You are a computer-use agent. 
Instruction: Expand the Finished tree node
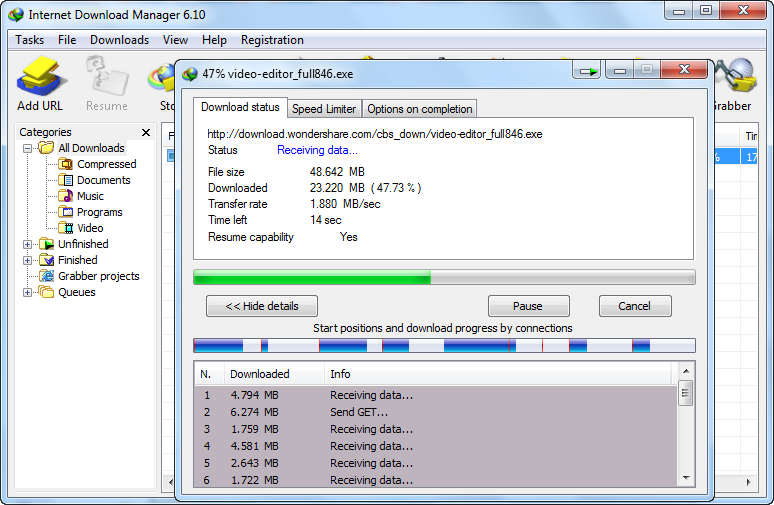tap(28, 260)
